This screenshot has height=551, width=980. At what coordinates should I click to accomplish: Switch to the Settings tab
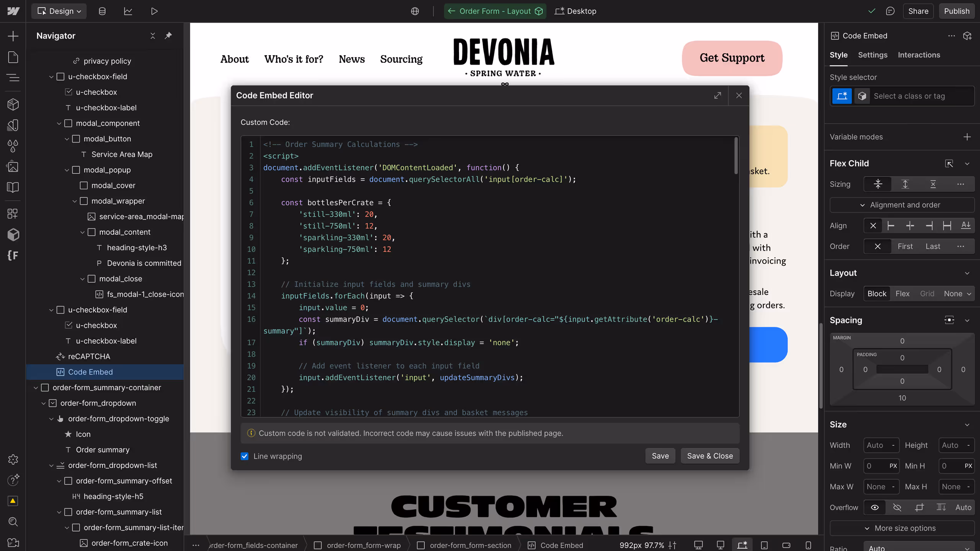(x=872, y=55)
